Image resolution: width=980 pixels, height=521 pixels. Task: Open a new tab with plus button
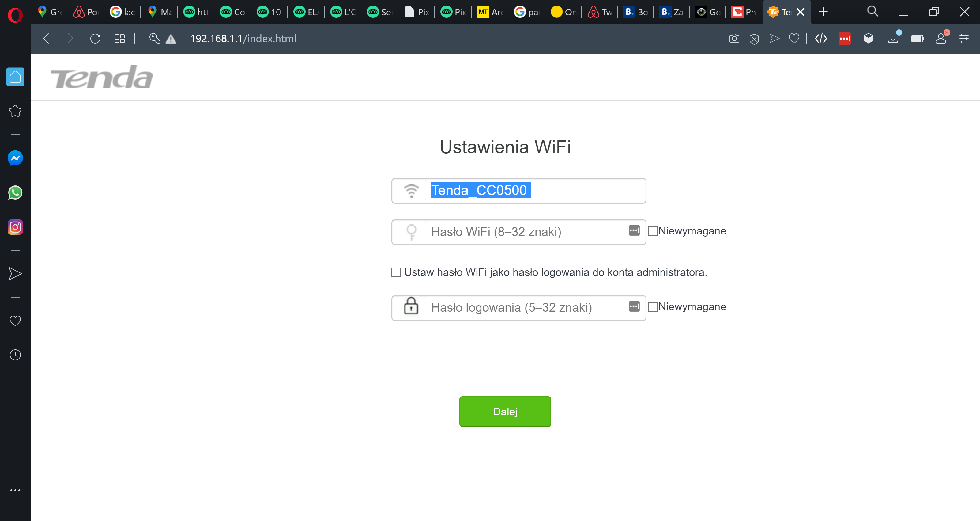pos(823,12)
